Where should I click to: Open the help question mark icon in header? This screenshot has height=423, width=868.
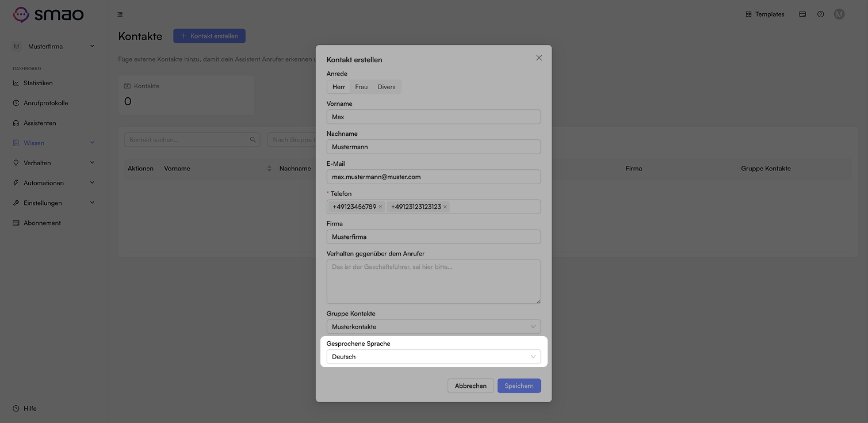(x=821, y=14)
